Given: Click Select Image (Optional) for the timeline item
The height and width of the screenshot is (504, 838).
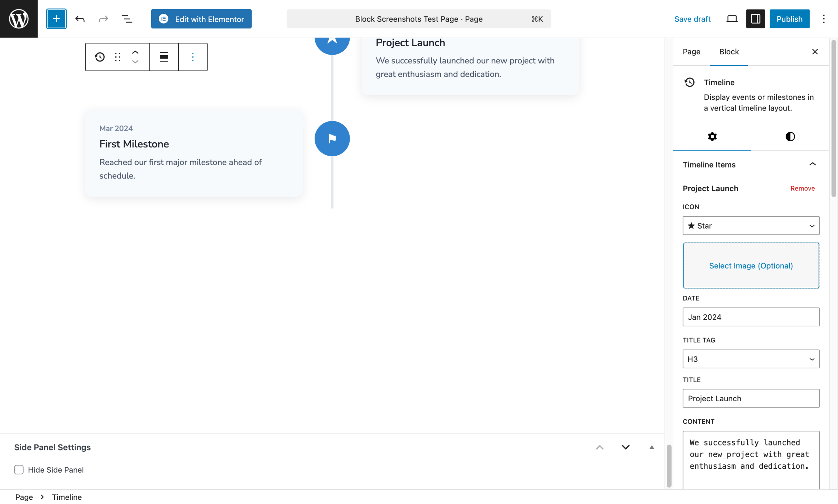Looking at the screenshot, I should [x=751, y=266].
